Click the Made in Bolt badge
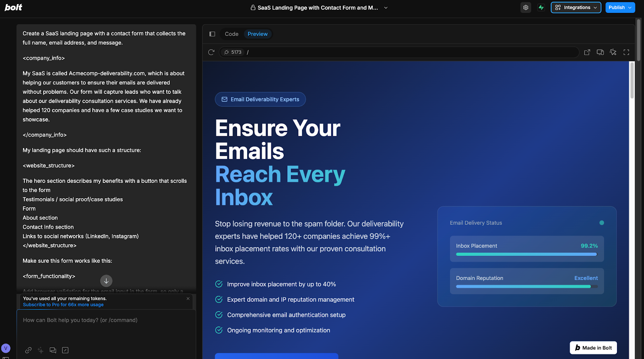644x359 pixels. point(593,348)
